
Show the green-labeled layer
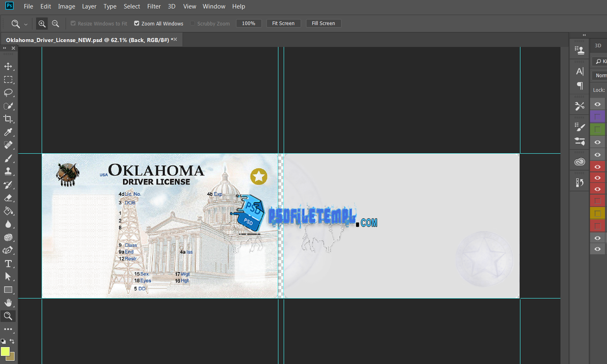[x=598, y=129]
